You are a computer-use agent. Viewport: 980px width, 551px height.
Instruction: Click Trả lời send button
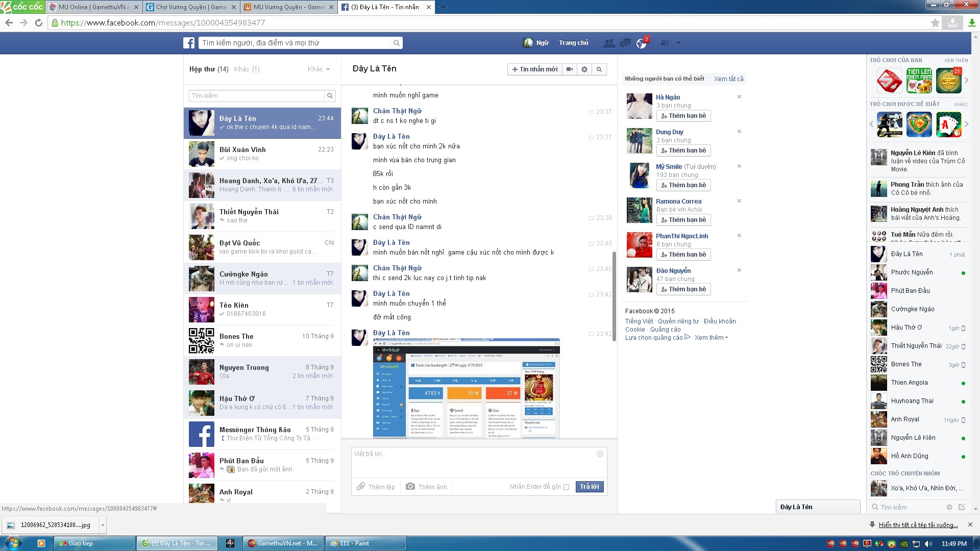click(590, 487)
